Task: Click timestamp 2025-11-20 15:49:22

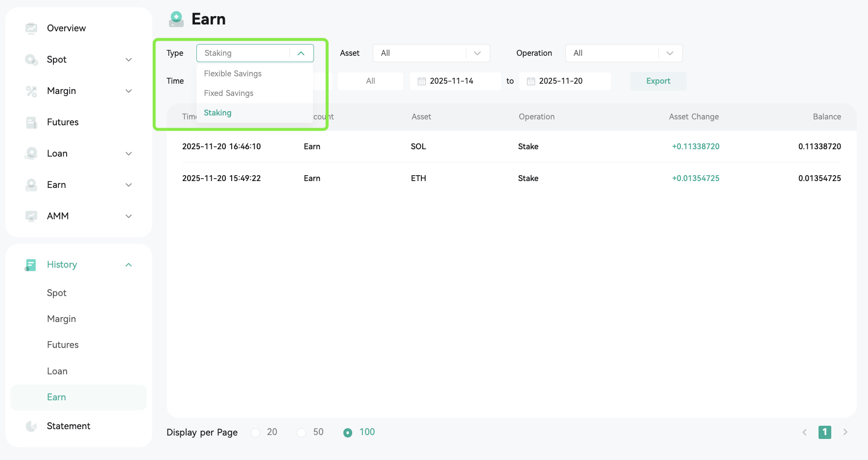Action: [221, 179]
